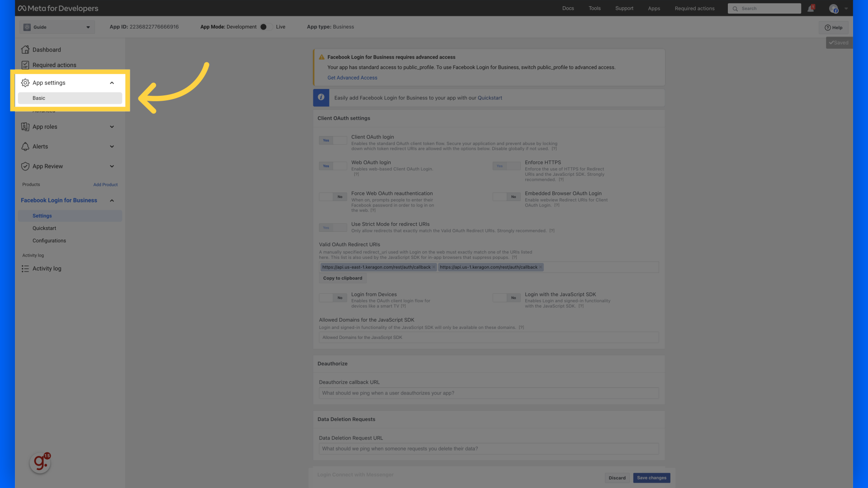Open the Apps menu
The height and width of the screenshot is (488, 868).
654,9
